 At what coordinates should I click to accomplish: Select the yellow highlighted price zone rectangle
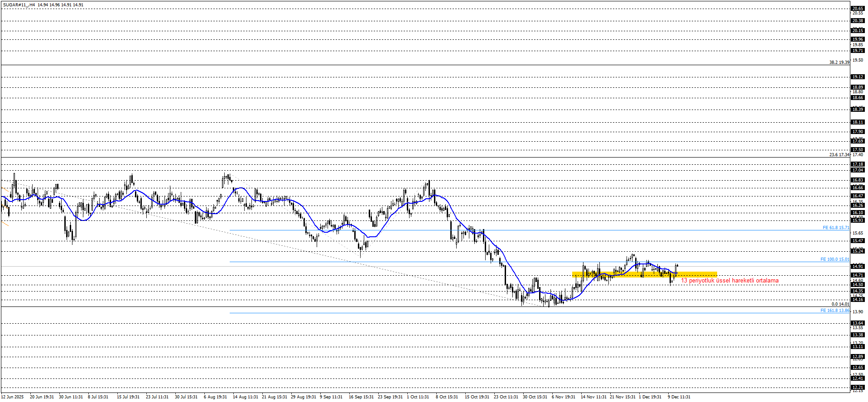coord(644,274)
